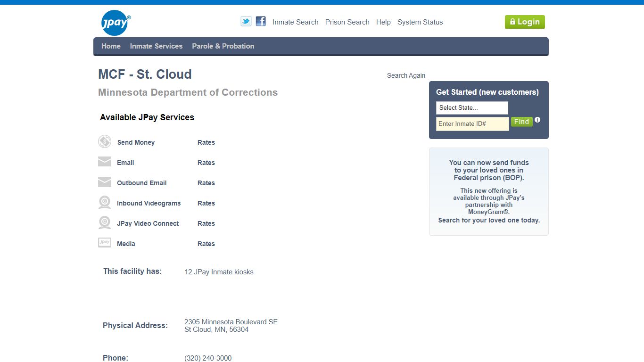644x362 pixels.
Task: Click the JPay Video Connect webcam icon
Action: [105, 222]
